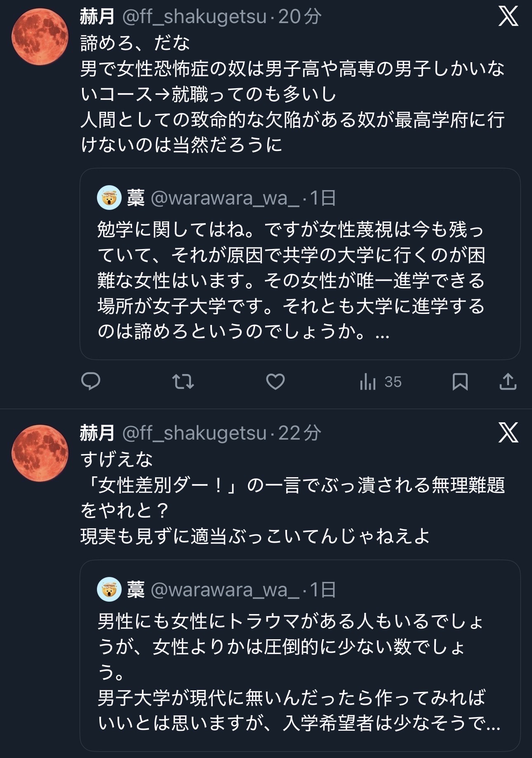Click the X logo on second post
The height and width of the screenshot is (758, 532).
point(508,433)
